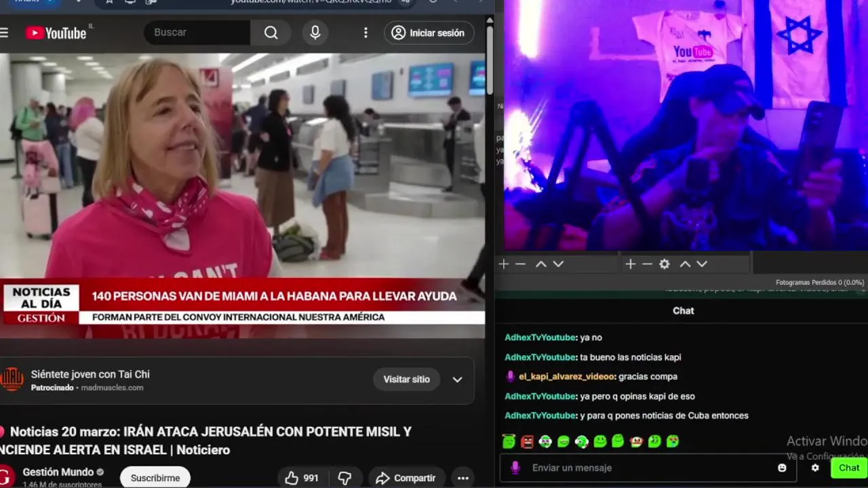Open the emoji picker smiley icon
This screenshot has width=868, height=488.
coord(782,468)
